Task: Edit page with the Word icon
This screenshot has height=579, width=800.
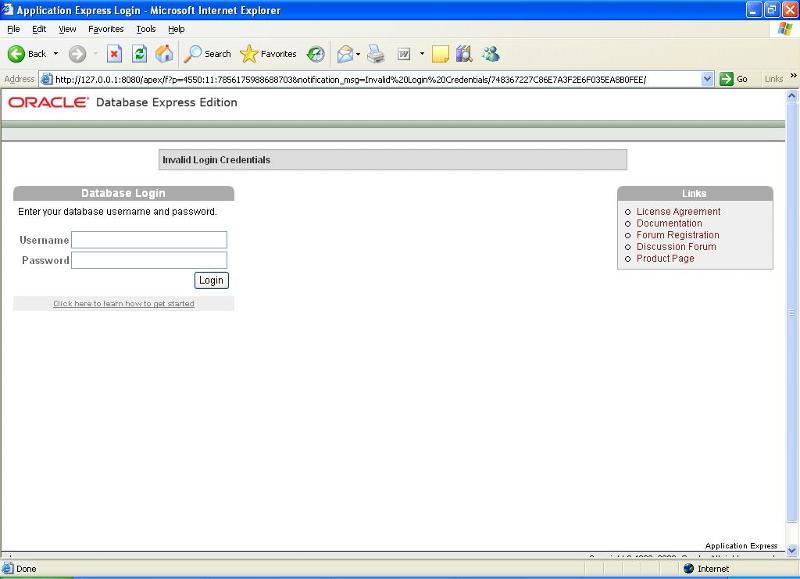Action: 404,54
